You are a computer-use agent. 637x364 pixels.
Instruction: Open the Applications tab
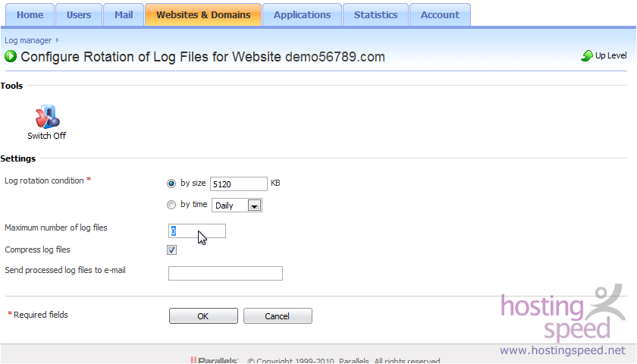302,14
